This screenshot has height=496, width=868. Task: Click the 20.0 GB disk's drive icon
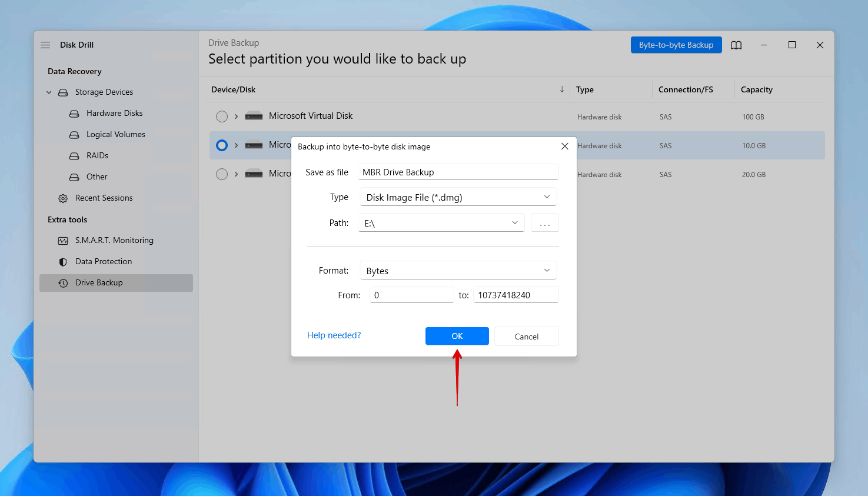coord(254,174)
